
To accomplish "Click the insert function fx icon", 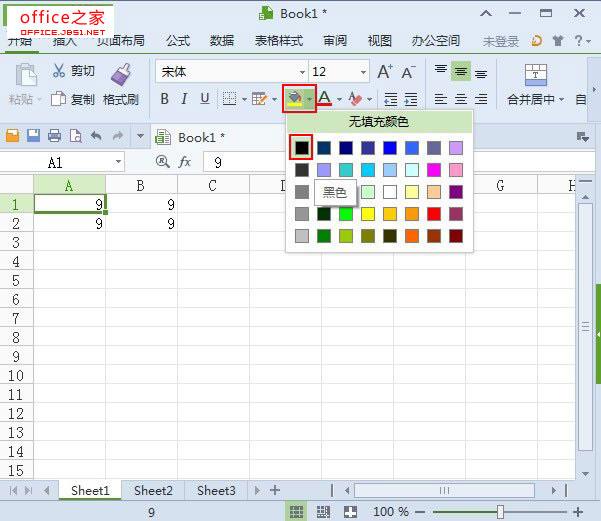I will [185, 161].
